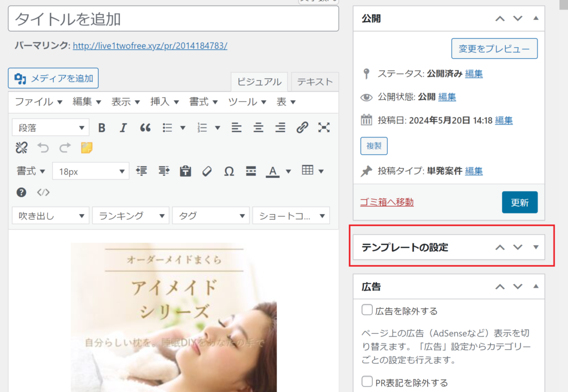Open the 表示 menu
The height and width of the screenshot is (392, 568).
pyautogui.click(x=125, y=101)
